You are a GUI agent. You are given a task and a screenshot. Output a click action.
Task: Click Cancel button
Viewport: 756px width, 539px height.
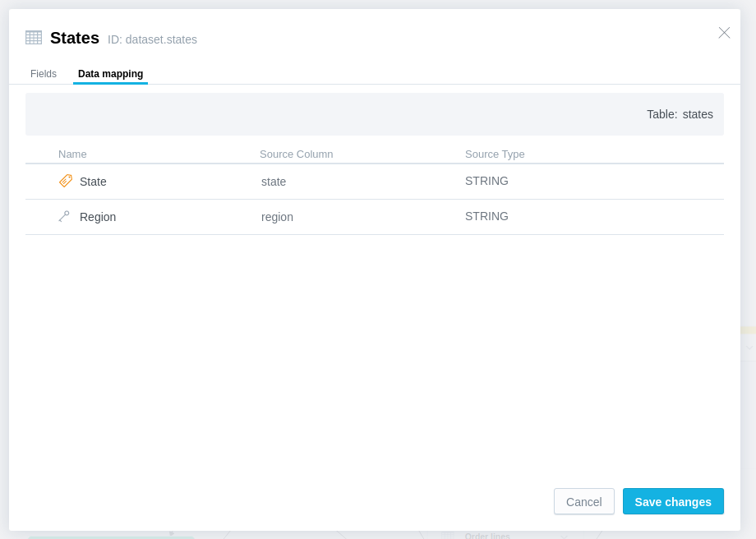point(584,501)
